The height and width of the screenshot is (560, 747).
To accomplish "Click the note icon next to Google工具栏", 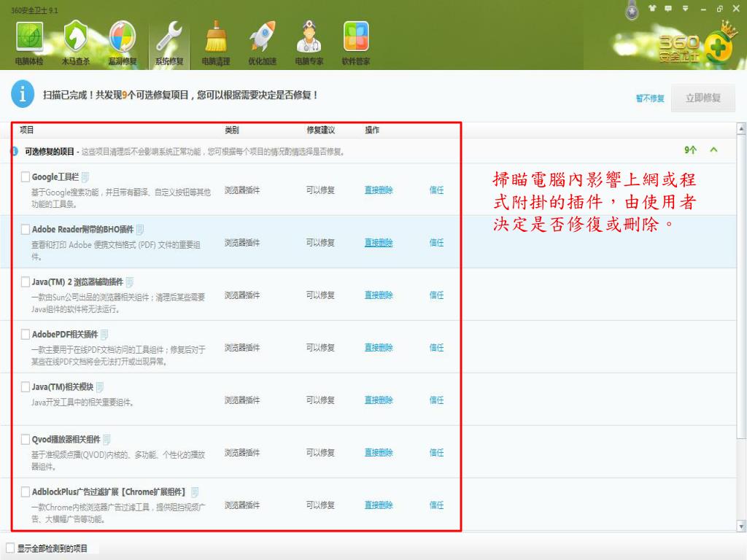I will [x=85, y=177].
